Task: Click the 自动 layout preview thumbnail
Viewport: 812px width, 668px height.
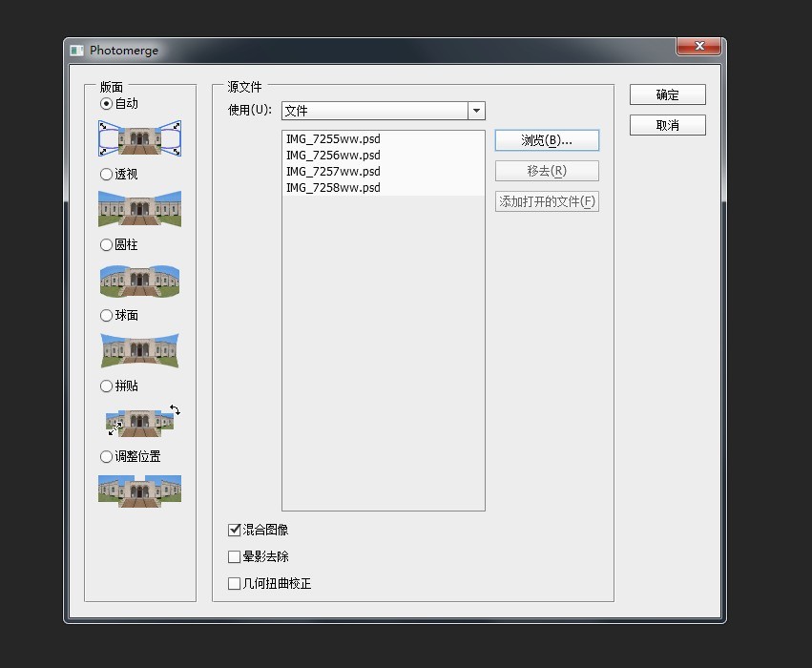Action: coord(140,138)
